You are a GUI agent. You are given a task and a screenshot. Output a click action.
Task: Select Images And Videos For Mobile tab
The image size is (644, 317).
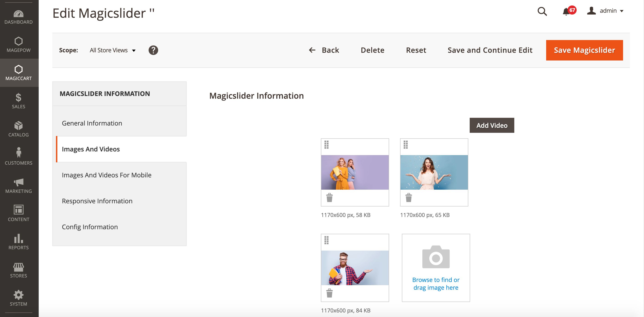(x=106, y=175)
